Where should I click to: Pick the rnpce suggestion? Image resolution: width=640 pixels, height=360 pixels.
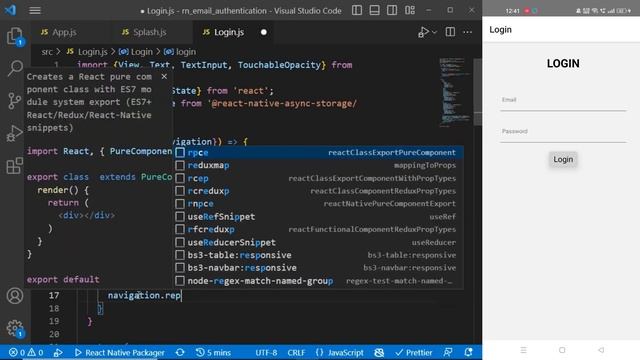tap(318, 203)
